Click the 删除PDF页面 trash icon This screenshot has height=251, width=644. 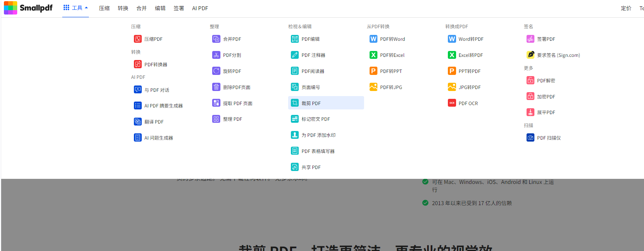tap(216, 87)
